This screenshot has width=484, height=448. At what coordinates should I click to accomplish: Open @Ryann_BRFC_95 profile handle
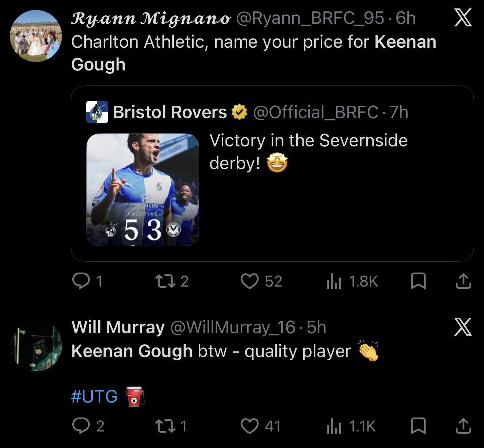click(x=310, y=18)
